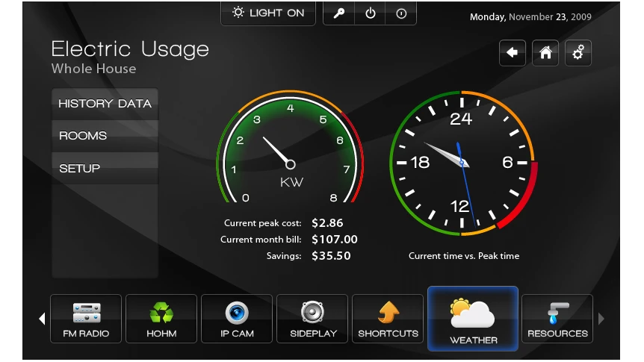This screenshot has height=362, width=644.
Task: Click the 'Savings:' label
Action: coord(284,256)
